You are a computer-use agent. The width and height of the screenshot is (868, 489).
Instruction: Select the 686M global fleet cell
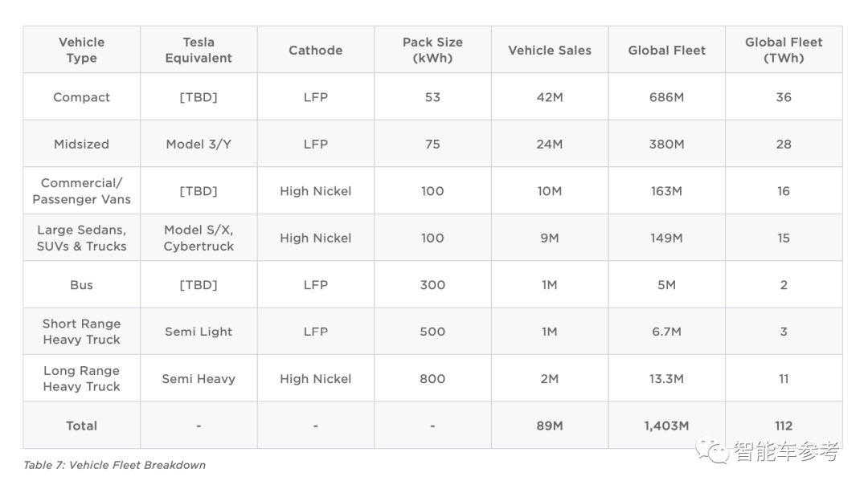pyautogui.click(x=666, y=97)
